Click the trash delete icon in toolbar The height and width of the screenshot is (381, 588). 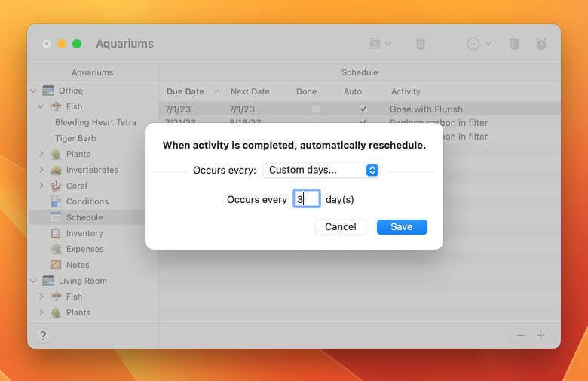[x=421, y=44]
